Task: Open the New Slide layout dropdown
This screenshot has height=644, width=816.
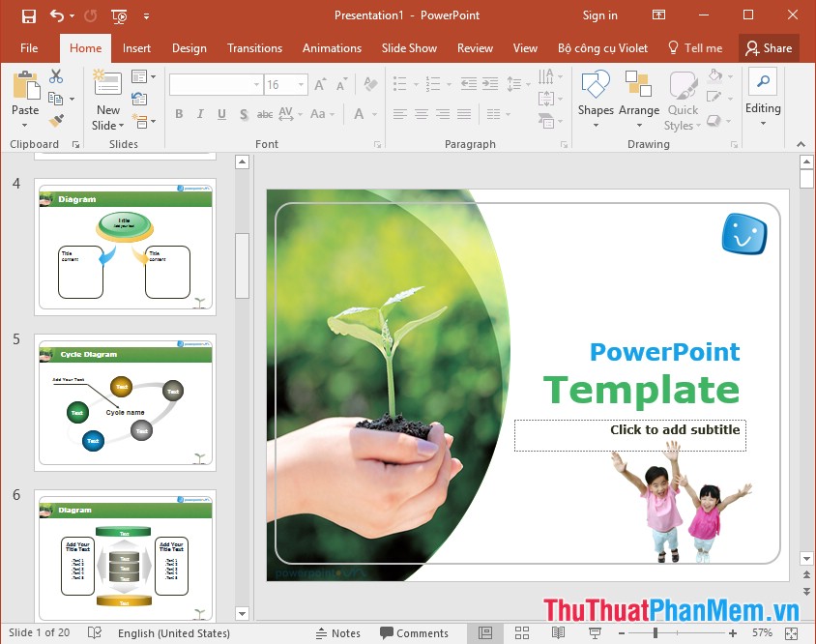Action: tap(121, 126)
